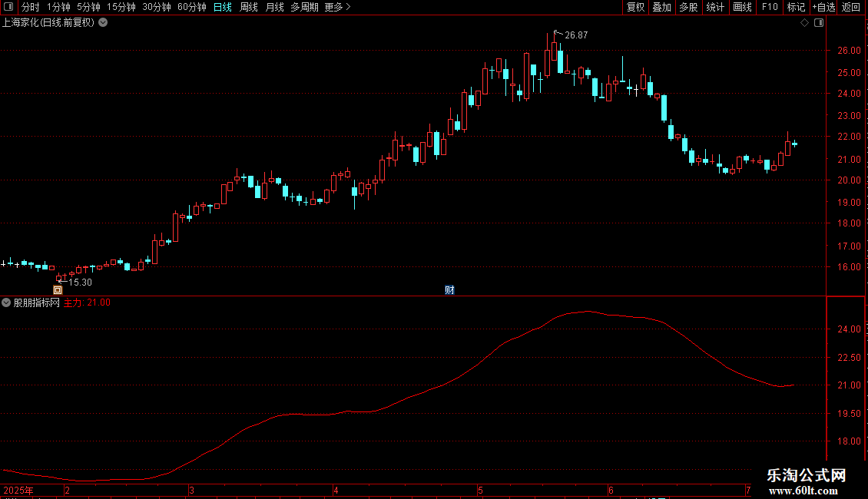
Task: Click the 复权 adjustment button
Action: [x=635, y=7]
